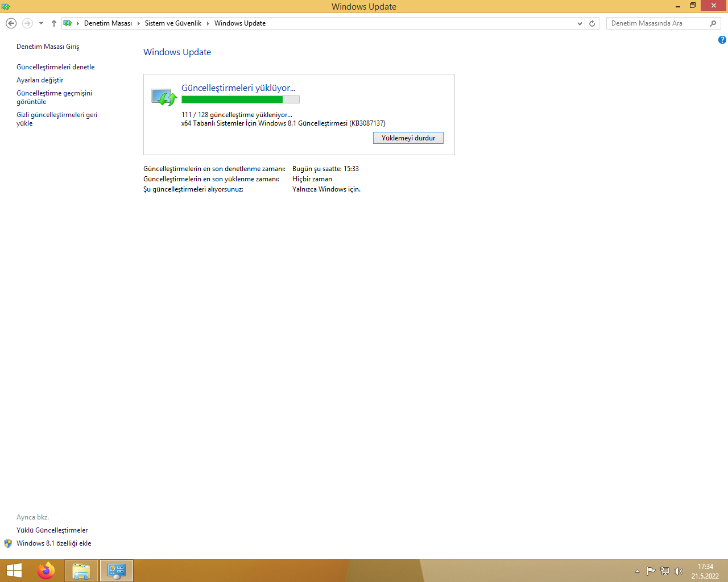Open the recent locations dropdown arrow
Viewport: 728px width, 582px height.
[x=41, y=23]
